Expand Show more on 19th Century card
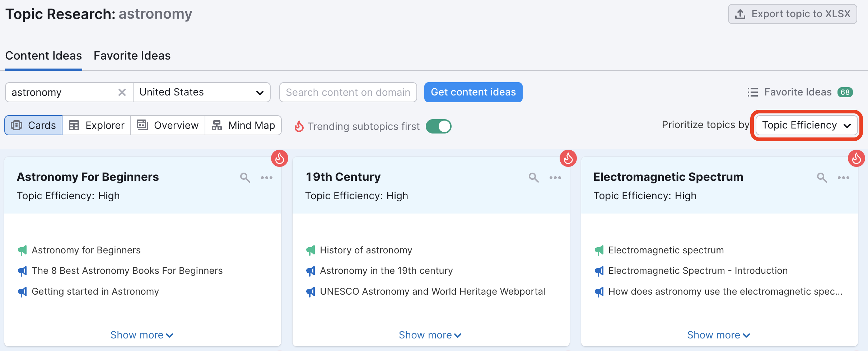The image size is (868, 351). [430, 335]
